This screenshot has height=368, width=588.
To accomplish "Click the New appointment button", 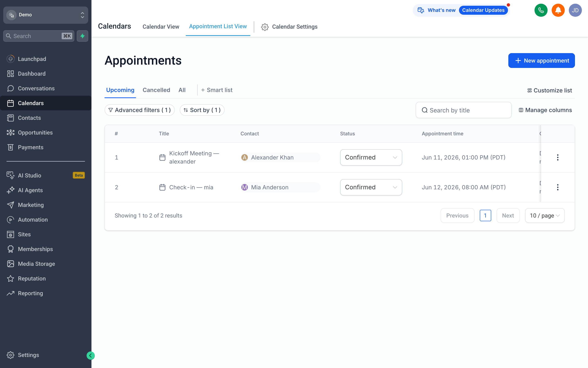I will pos(541,61).
